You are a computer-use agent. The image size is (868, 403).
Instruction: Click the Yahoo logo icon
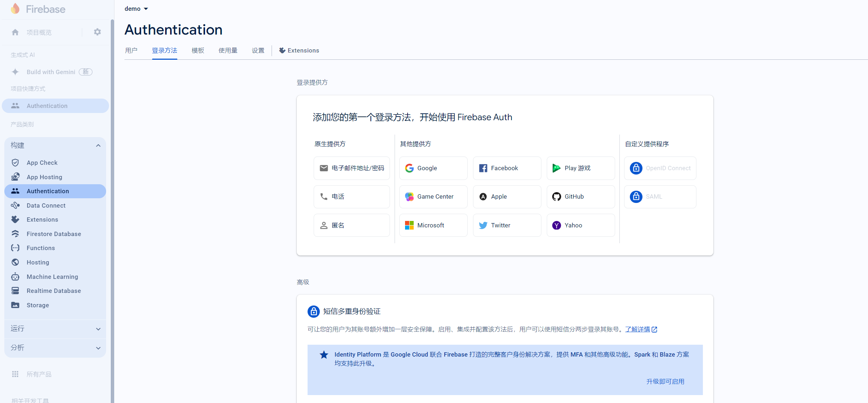(556, 225)
